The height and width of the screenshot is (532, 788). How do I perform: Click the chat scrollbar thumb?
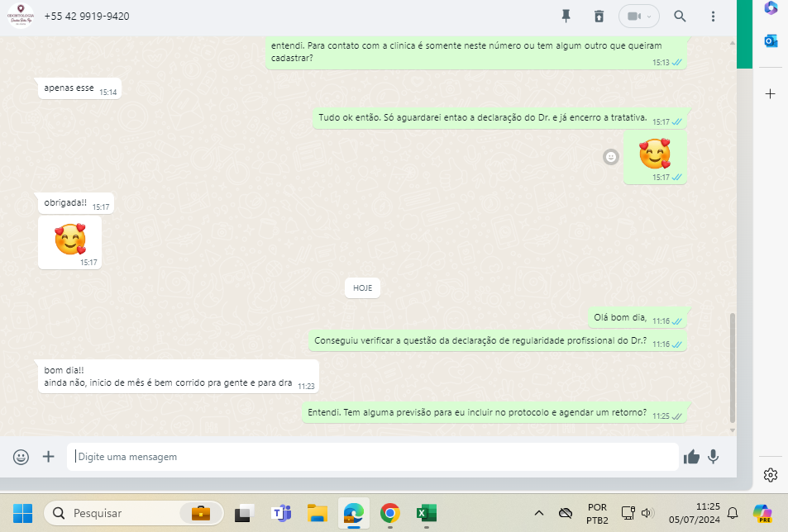(733, 368)
